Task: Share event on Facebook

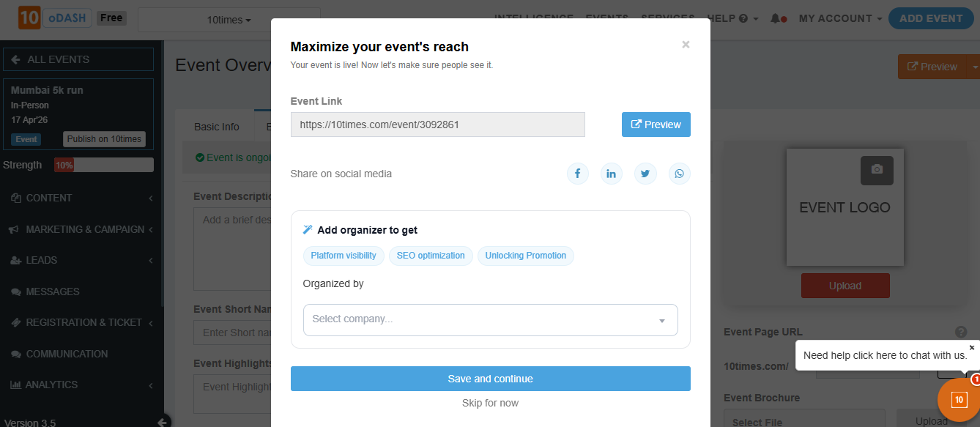Action: [x=577, y=174]
